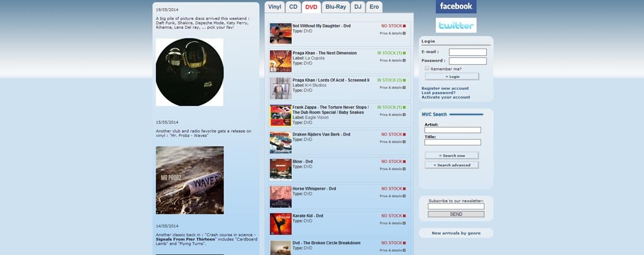Select the DVD tab

(x=311, y=7)
